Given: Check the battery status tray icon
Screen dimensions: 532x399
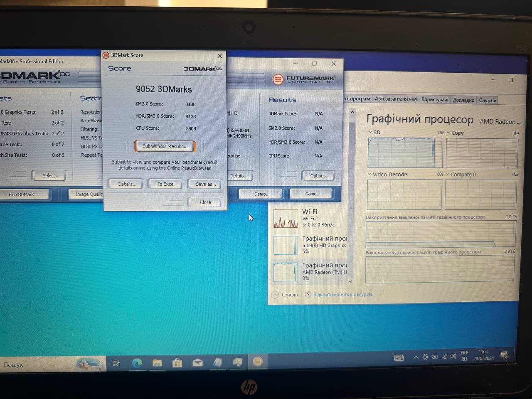Looking at the screenshot, I should (x=434, y=357).
